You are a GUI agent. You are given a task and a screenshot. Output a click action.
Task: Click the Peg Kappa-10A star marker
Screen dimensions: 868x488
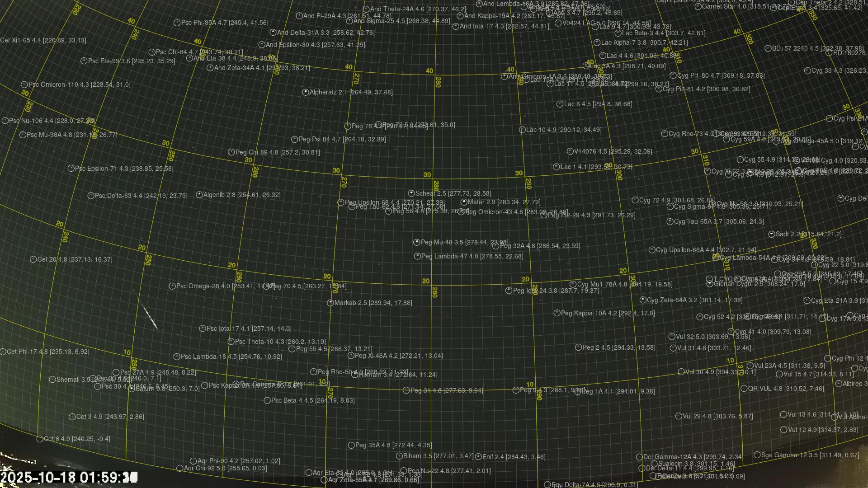click(x=557, y=313)
